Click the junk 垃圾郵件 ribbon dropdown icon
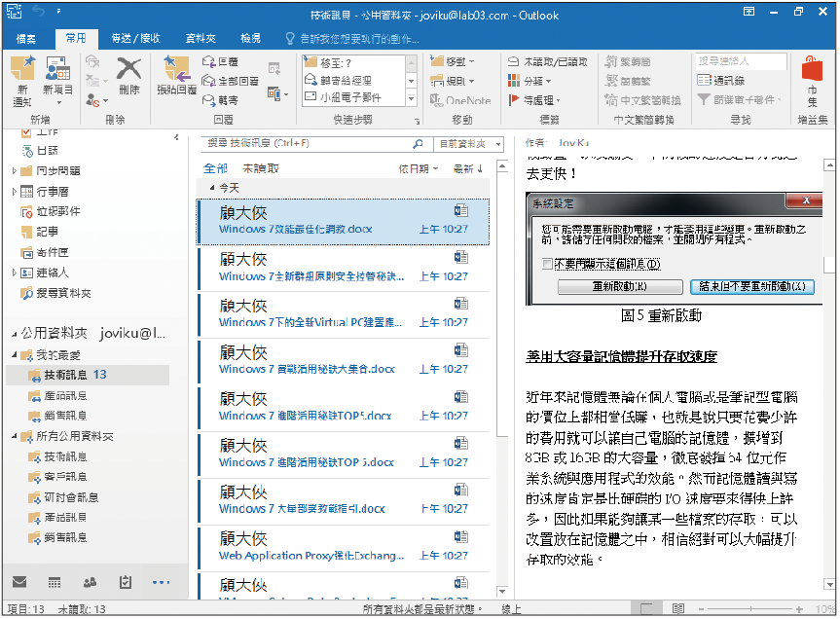Image resolution: width=840 pixels, height=619 pixels. [x=94, y=100]
